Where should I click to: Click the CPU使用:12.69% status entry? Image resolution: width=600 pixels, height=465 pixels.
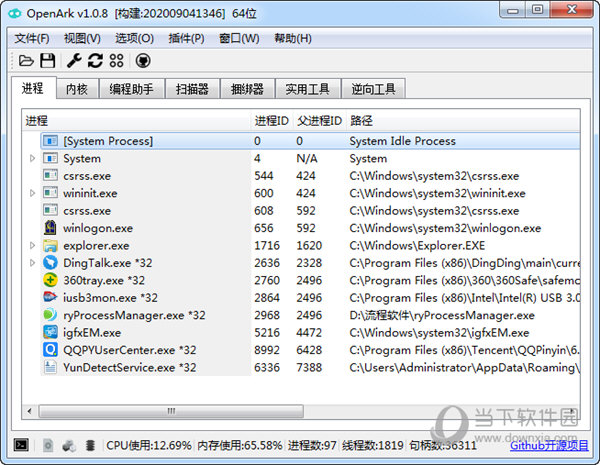pos(148,445)
